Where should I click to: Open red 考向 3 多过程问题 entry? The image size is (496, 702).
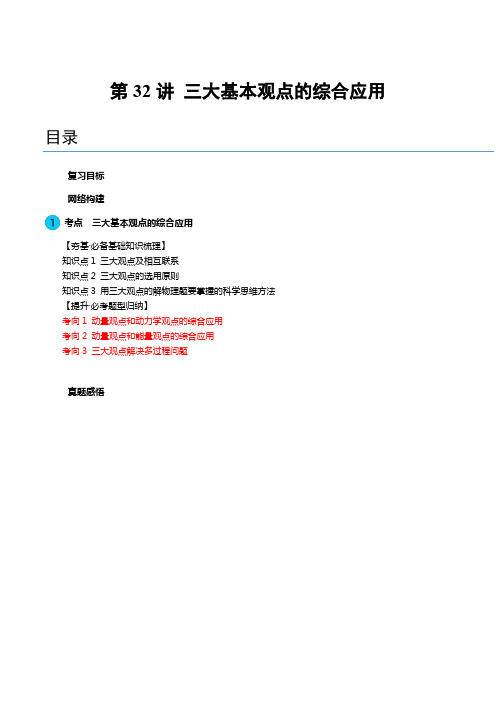click(125, 351)
